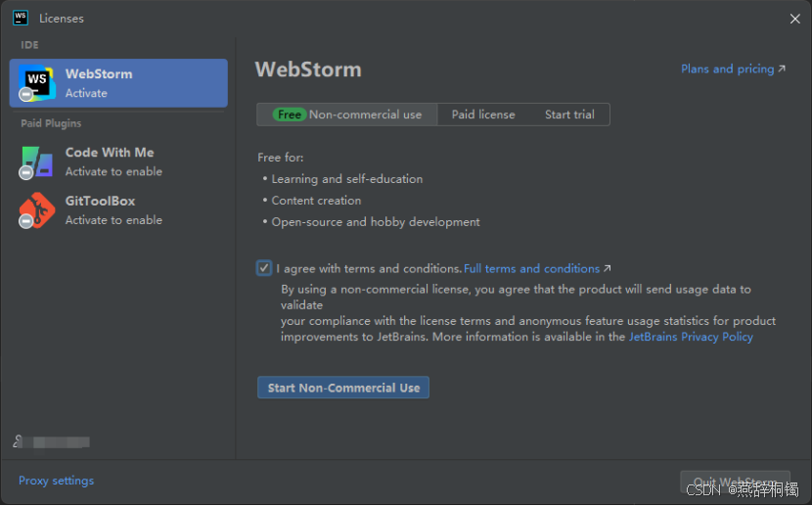This screenshot has width=812, height=506.
Task: Uncheck the agree with terms checkbox
Action: (x=263, y=268)
